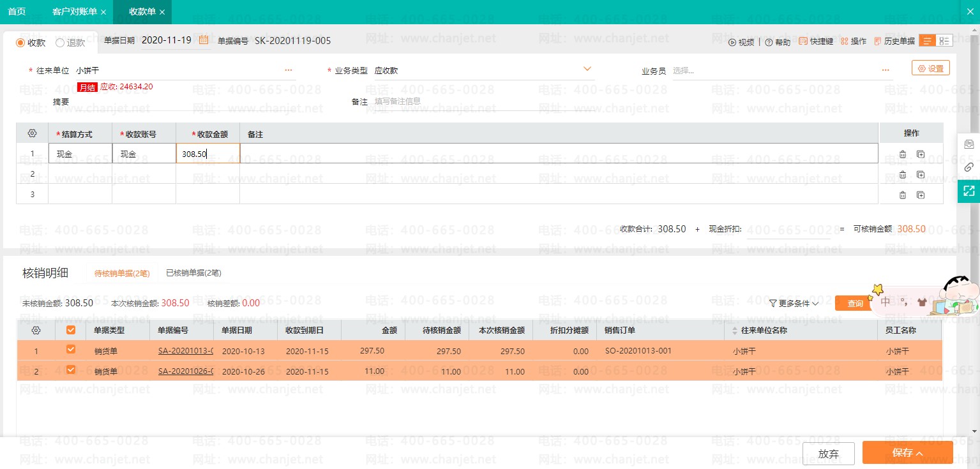Viewport: 980px width, 469px height.
Task: Click the 现金折扣 input field
Action: pos(788,229)
